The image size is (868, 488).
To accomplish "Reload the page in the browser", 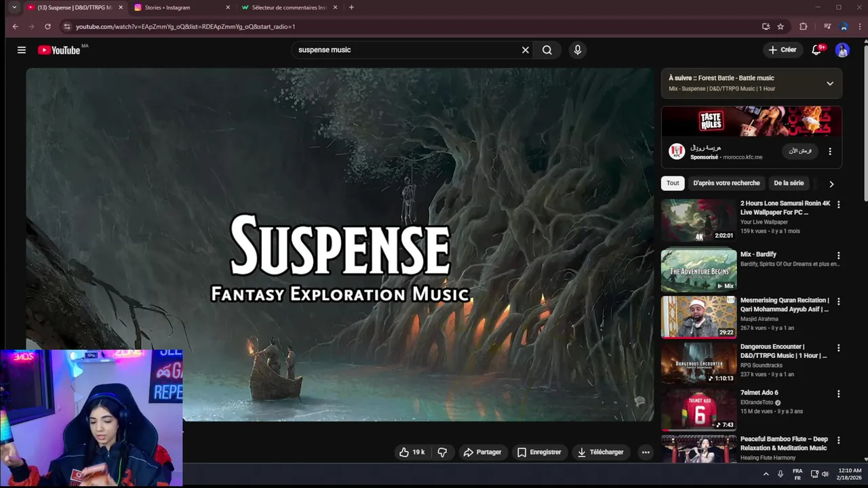I will 47,26.
